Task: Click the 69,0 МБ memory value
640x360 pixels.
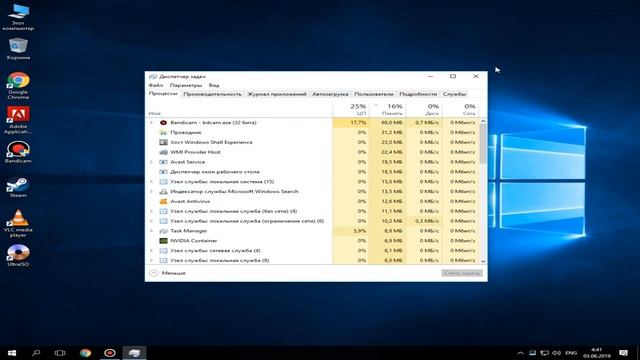Action: [392, 122]
